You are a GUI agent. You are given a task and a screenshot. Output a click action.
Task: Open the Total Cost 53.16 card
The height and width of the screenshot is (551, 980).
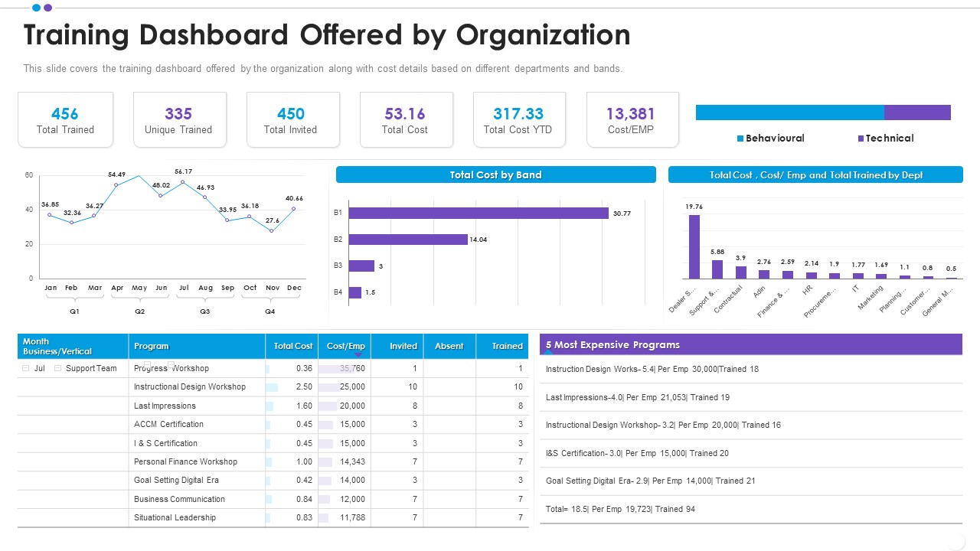[x=406, y=119]
